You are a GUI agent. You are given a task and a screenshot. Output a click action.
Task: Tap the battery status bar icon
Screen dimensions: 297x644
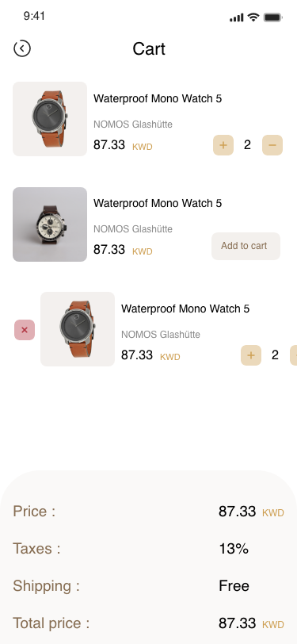coord(272,17)
